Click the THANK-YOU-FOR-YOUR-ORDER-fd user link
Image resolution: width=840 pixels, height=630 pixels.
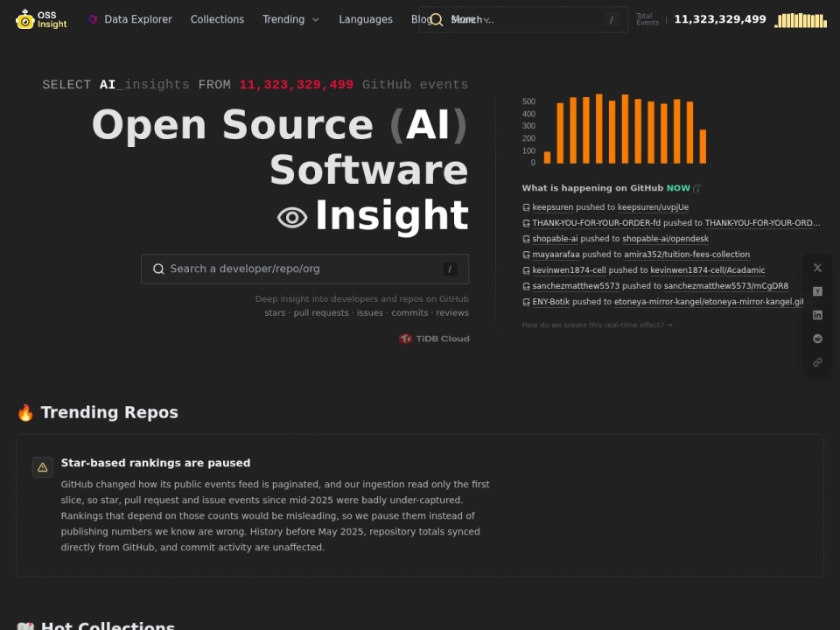pyautogui.click(x=596, y=223)
